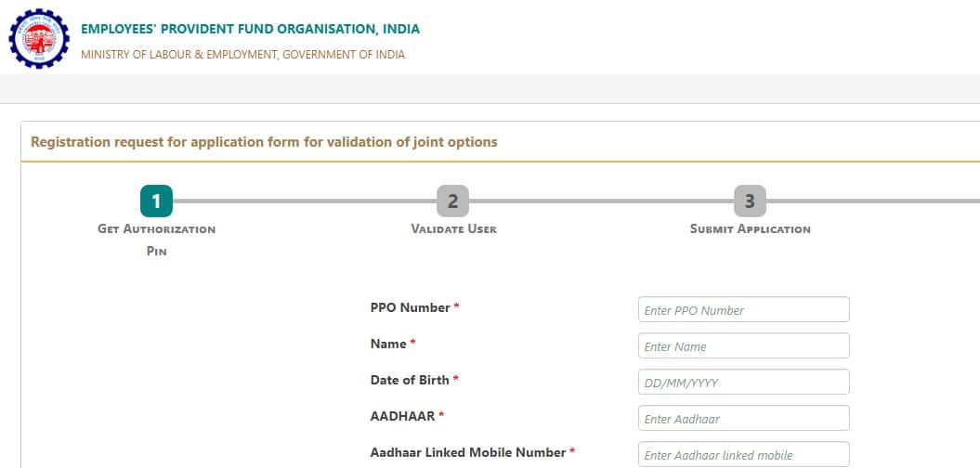Focus the Enter Aadhaar linked mobile field
980x468 pixels.
(x=744, y=454)
